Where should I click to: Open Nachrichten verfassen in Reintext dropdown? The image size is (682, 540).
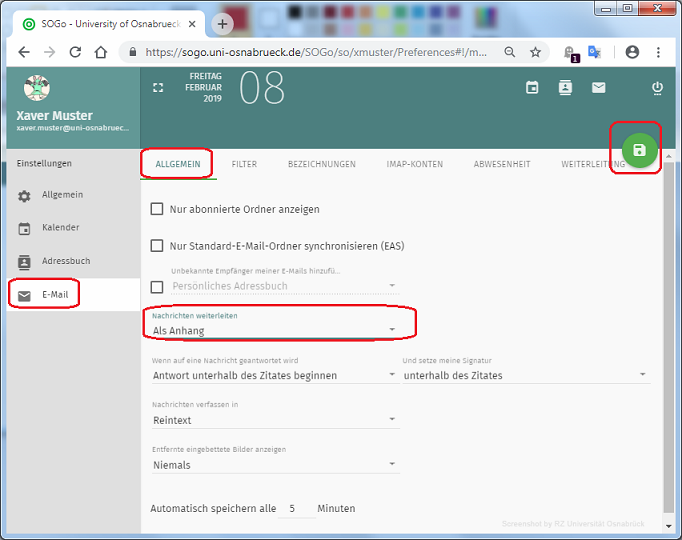(x=275, y=420)
